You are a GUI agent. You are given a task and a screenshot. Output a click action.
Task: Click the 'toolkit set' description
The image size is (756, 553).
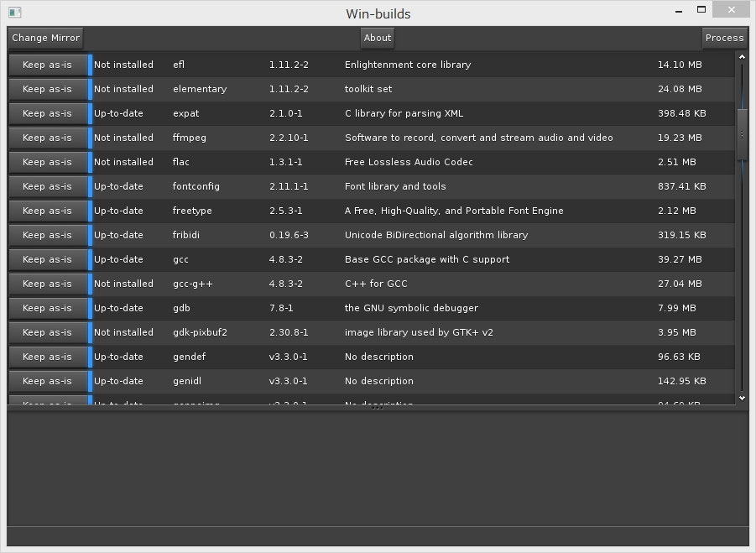pyautogui.click(x=368, y=89)
